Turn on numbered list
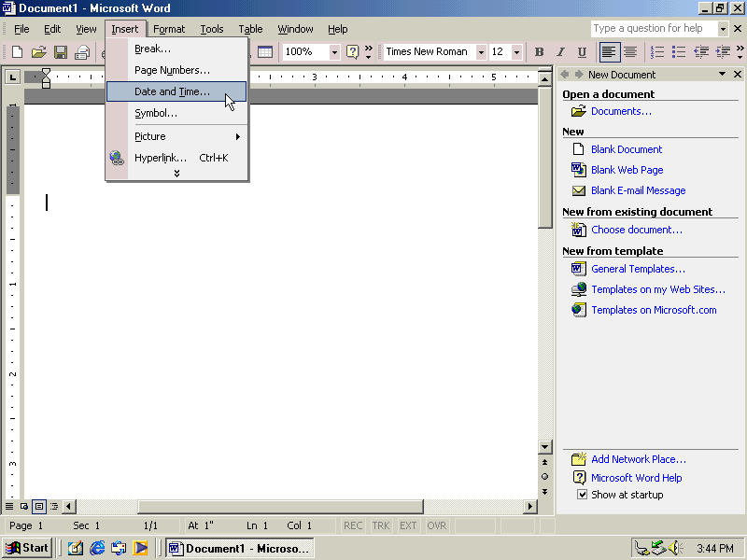Viewport: 747px width, 560px height. coord(657,52)
